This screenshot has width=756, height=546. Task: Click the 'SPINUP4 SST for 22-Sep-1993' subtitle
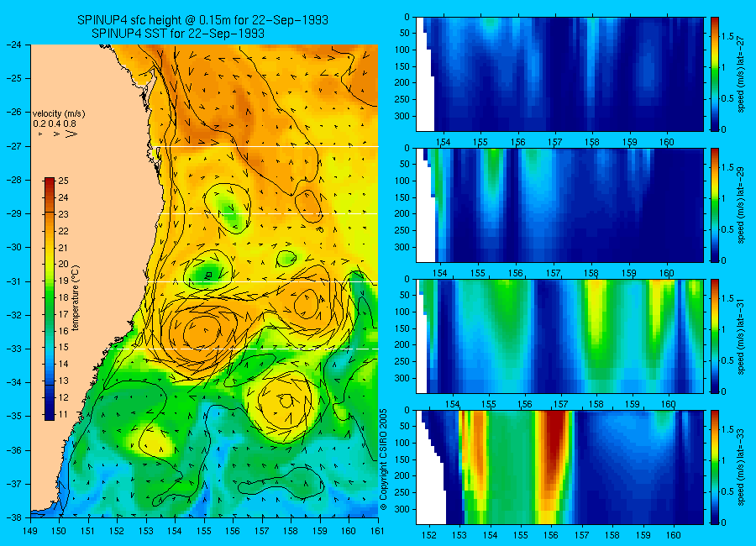click(x=178, y=34)
